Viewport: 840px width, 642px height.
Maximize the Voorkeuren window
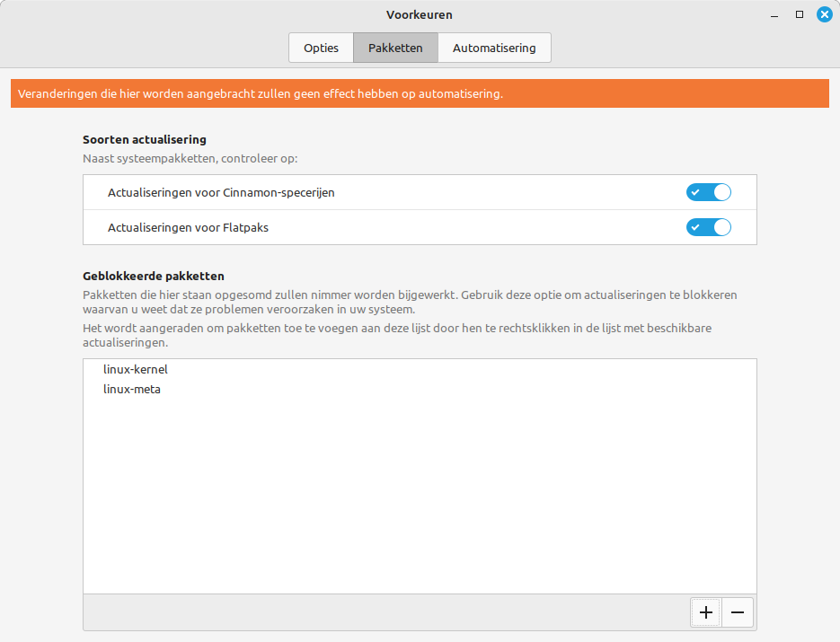799,14
